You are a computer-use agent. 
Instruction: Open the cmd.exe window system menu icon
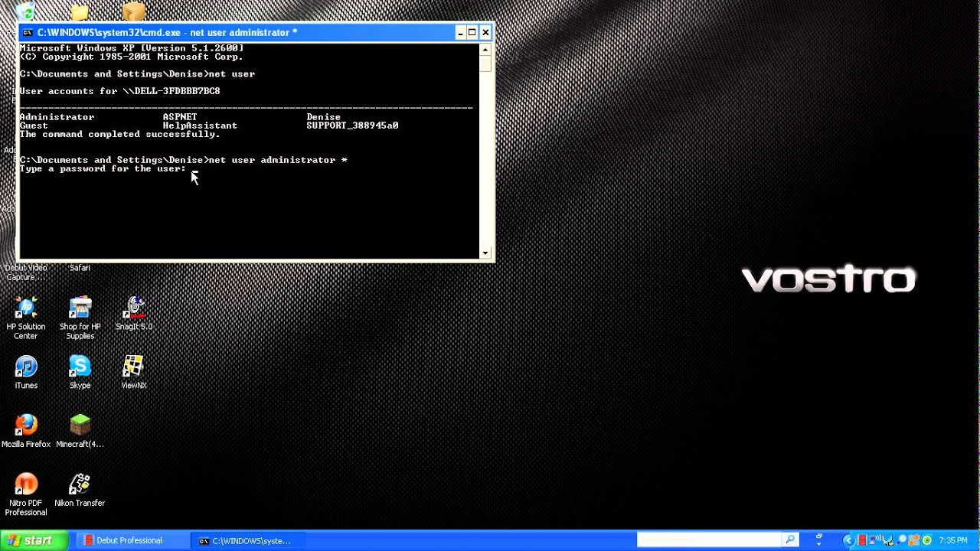[x=28, y=32]
